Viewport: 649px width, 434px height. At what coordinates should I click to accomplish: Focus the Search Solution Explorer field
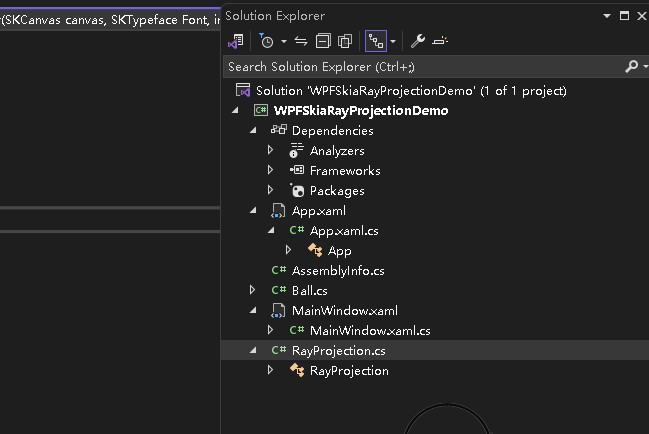(x=422, y=67)
